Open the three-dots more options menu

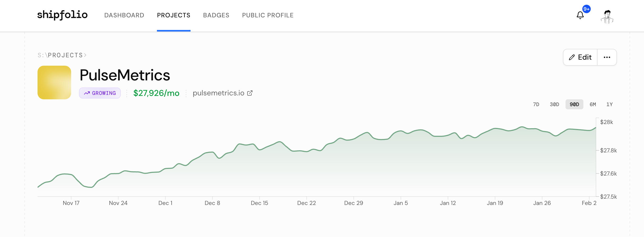click(607, 57)
